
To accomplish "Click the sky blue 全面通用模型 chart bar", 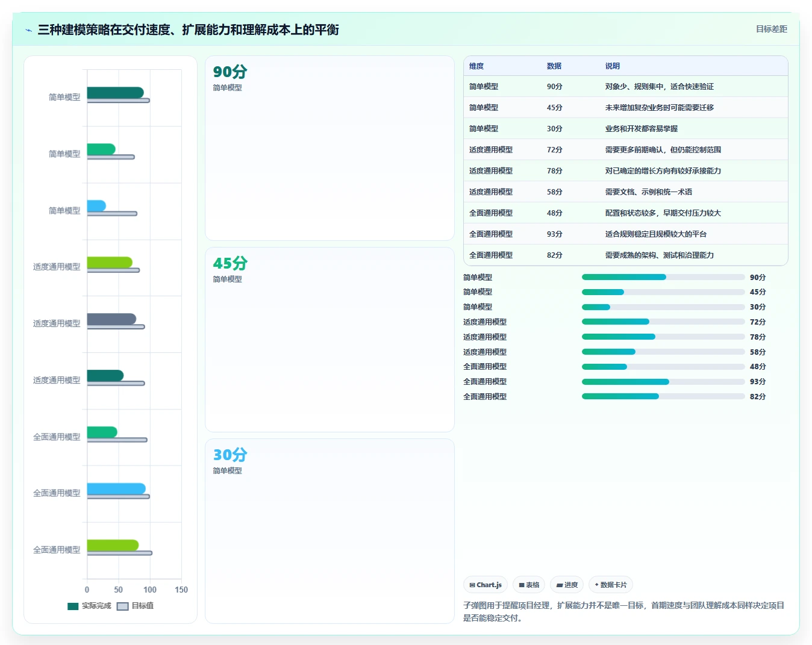I will pyautogui.click(x=116, y=489).
